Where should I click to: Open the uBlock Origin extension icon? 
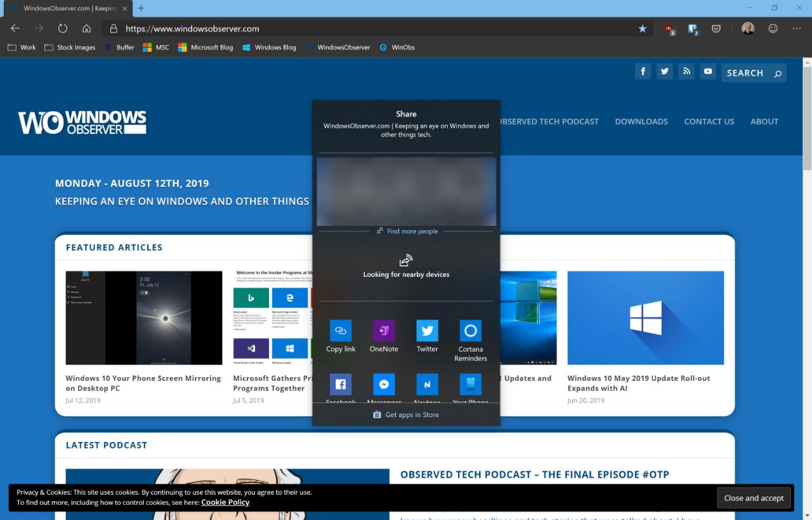click(x=669, y=29)
